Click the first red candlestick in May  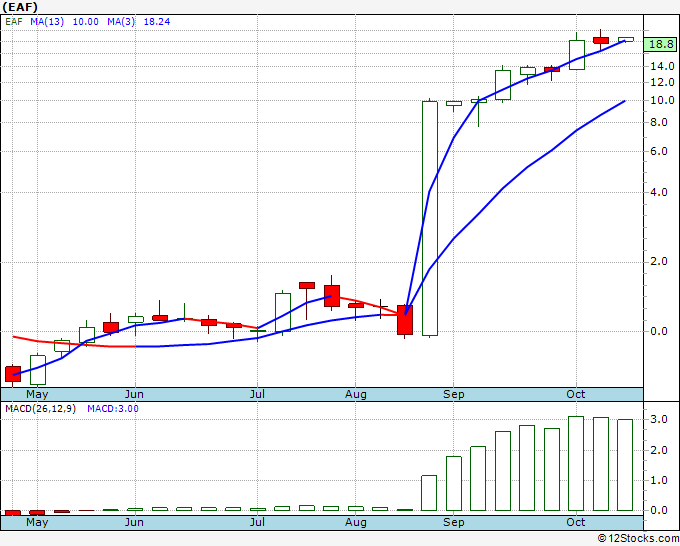[13, 374]
